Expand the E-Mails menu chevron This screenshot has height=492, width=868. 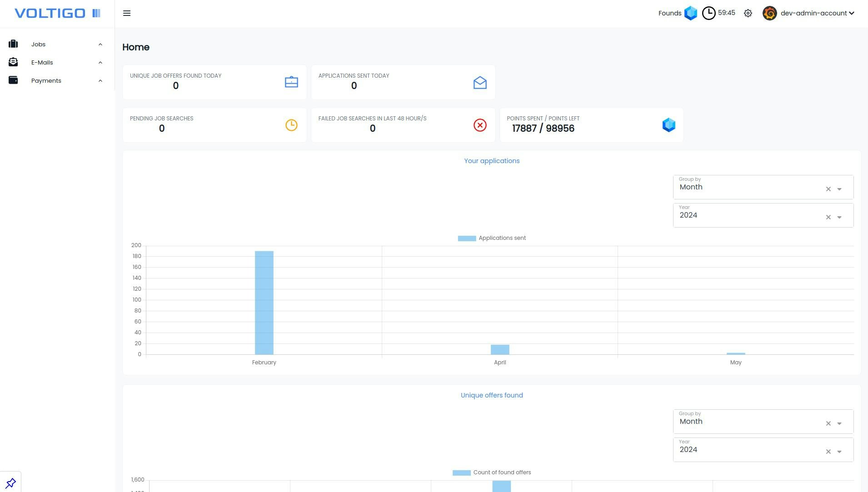[100, 62]
